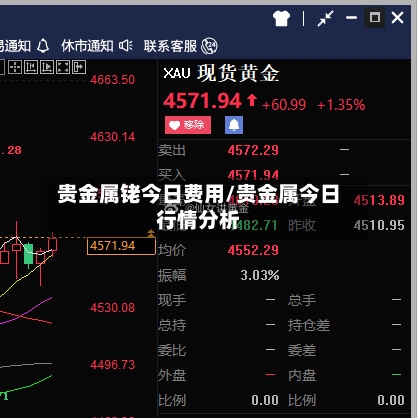417x418 pixels.
Task: Click the chart jump-to-start axis icon
Action: coord(31,67)
